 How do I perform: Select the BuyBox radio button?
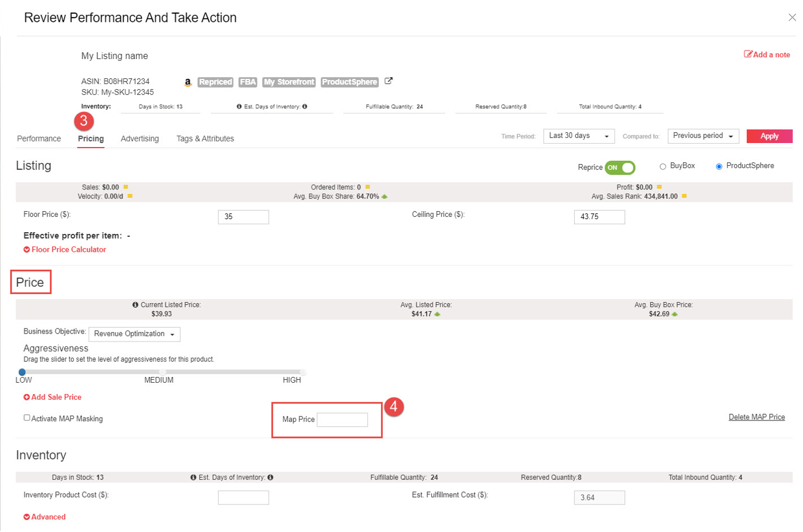[x=663, y=165]
